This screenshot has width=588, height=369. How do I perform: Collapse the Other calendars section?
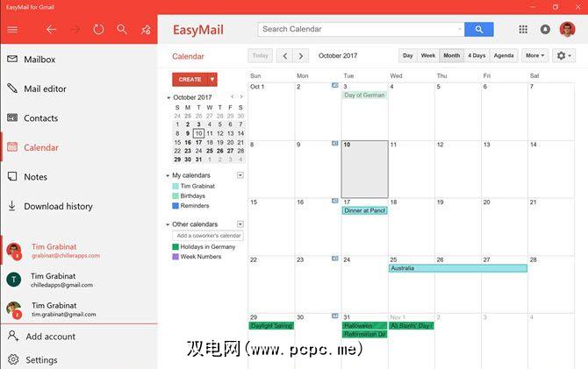(168, 224)
